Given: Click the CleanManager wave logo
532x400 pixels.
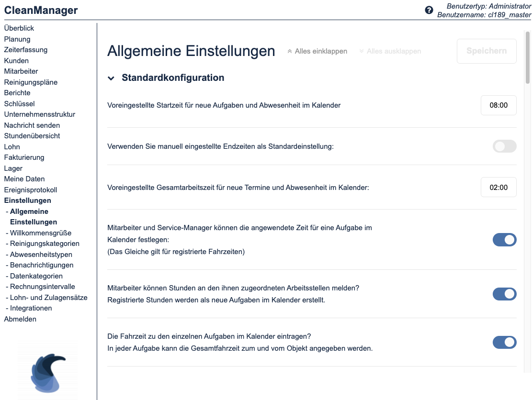Looking at the screenshot, I should click(47, 373).
